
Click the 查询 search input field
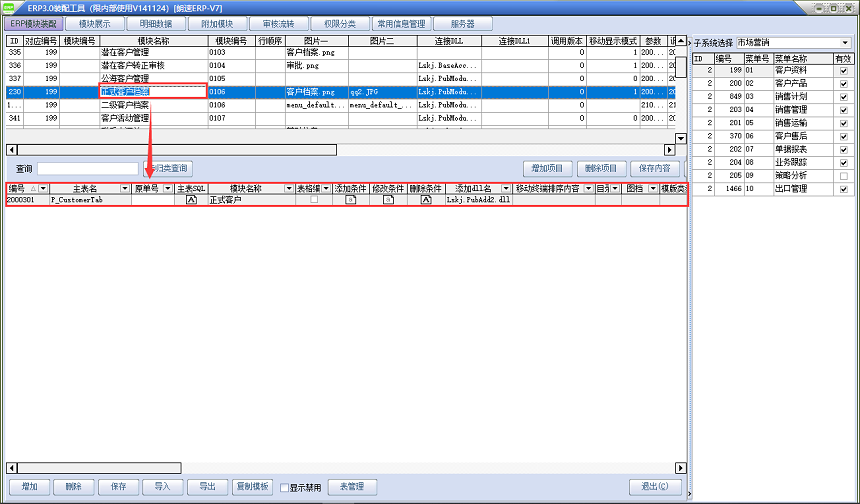(x=88, y=168)
